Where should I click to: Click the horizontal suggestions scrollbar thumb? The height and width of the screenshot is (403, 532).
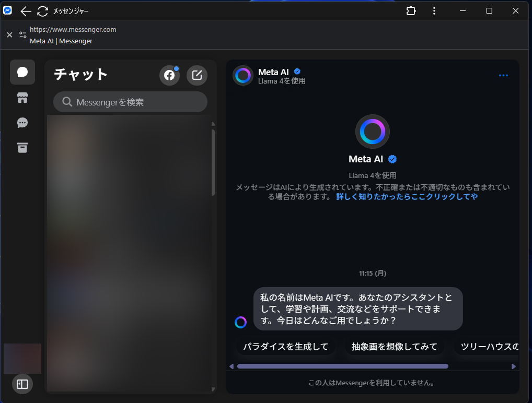(343, 366)
